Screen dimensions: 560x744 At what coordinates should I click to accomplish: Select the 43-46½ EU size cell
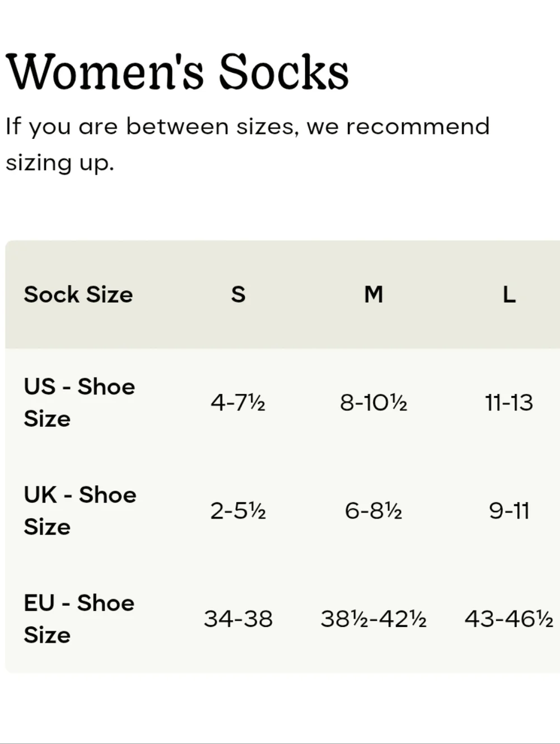coord(508,619)
